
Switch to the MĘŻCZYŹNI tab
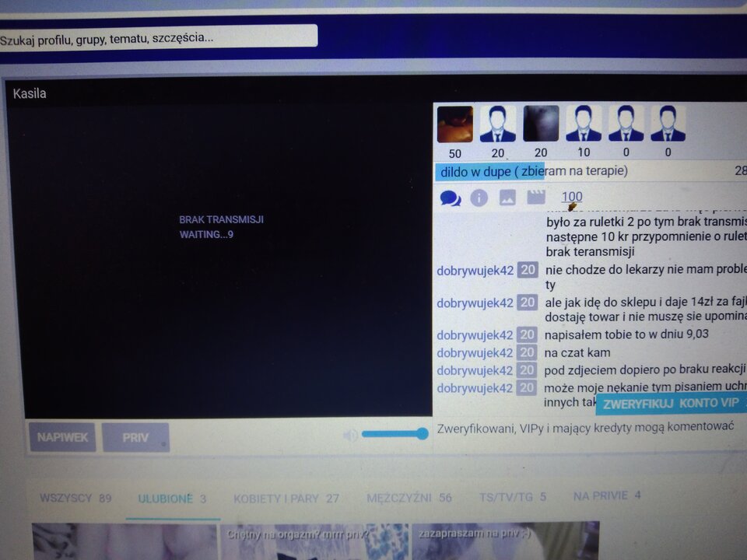click(x=409, y=498)
